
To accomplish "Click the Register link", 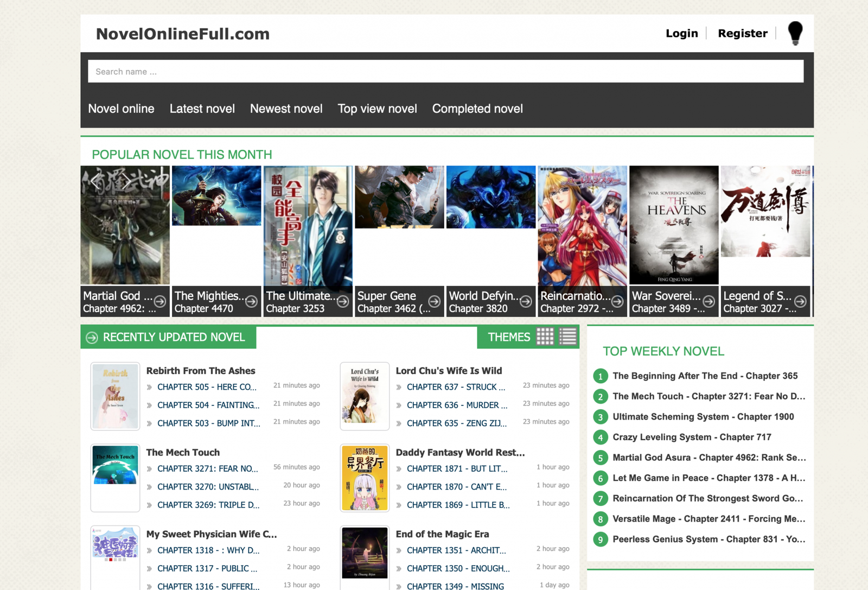I will (x=742, y=33).
